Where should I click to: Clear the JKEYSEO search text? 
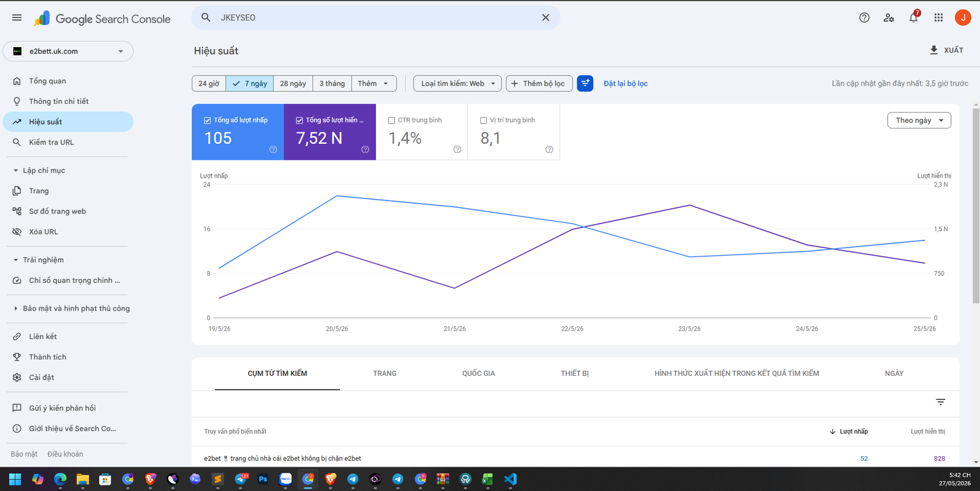click(546, 18)
